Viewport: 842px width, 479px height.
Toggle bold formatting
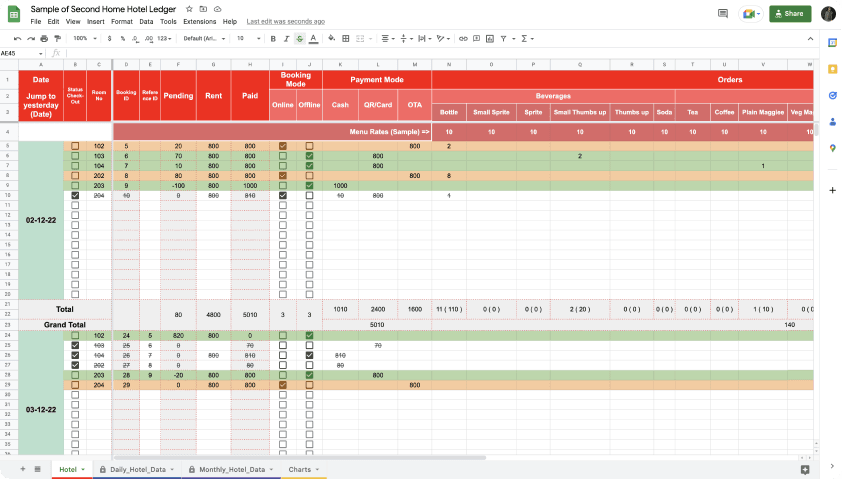click(273, 39)
